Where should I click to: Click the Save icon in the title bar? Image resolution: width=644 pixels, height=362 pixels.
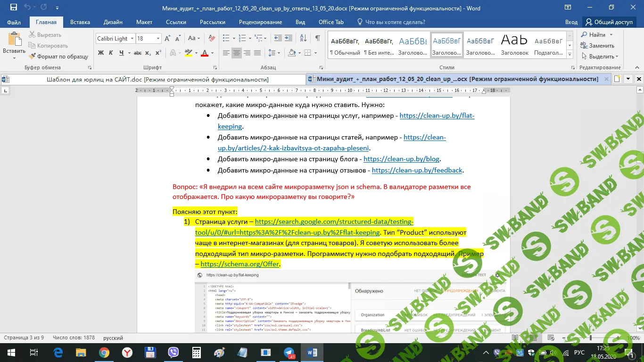tap(14, 8)
